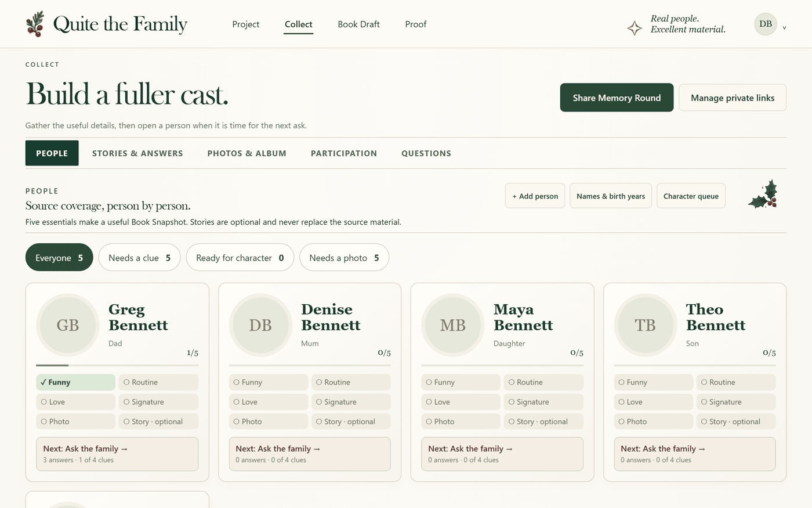Click the Quite the Family title text
Image resolution: width=812 pixels, height=508 pixels.
[x=120, y=24]
